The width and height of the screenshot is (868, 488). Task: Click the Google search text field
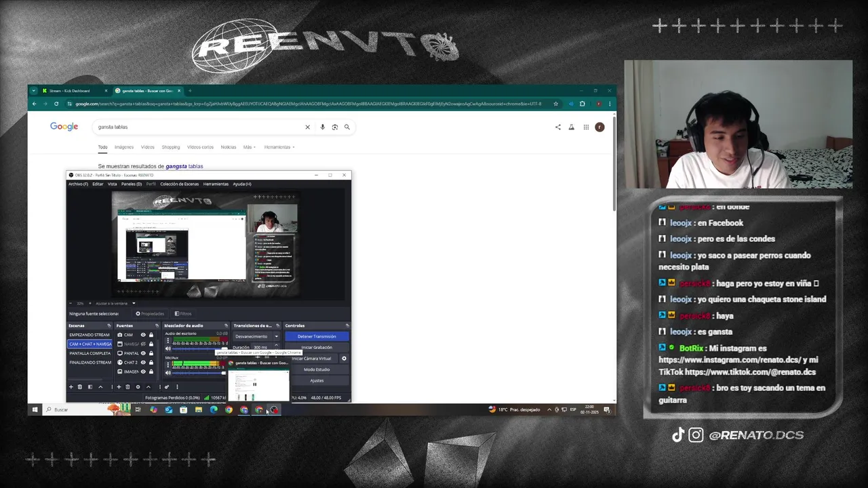[x=197, y=127]
